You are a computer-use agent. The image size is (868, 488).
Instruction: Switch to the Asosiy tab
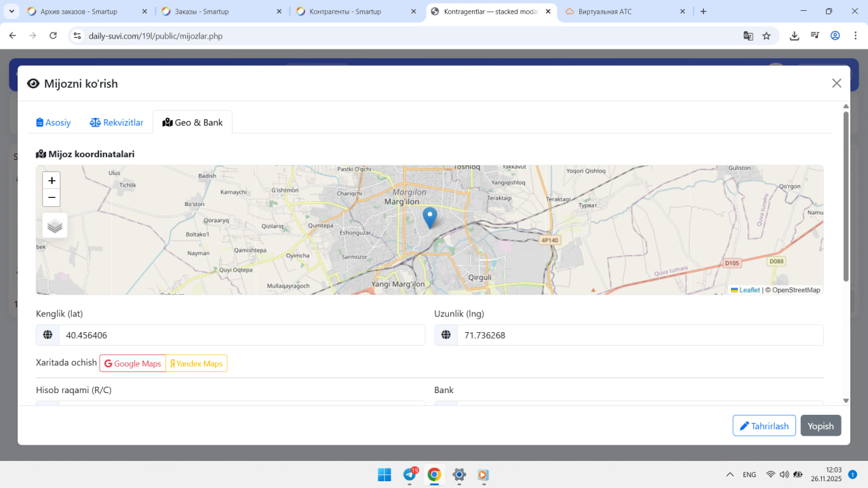(54, 123)
